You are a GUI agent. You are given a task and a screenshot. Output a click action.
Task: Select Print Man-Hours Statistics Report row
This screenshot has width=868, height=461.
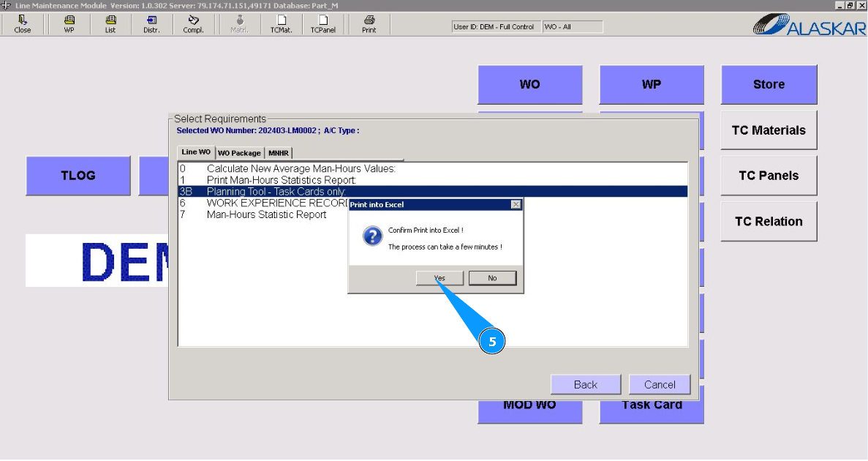click(432, 180)
